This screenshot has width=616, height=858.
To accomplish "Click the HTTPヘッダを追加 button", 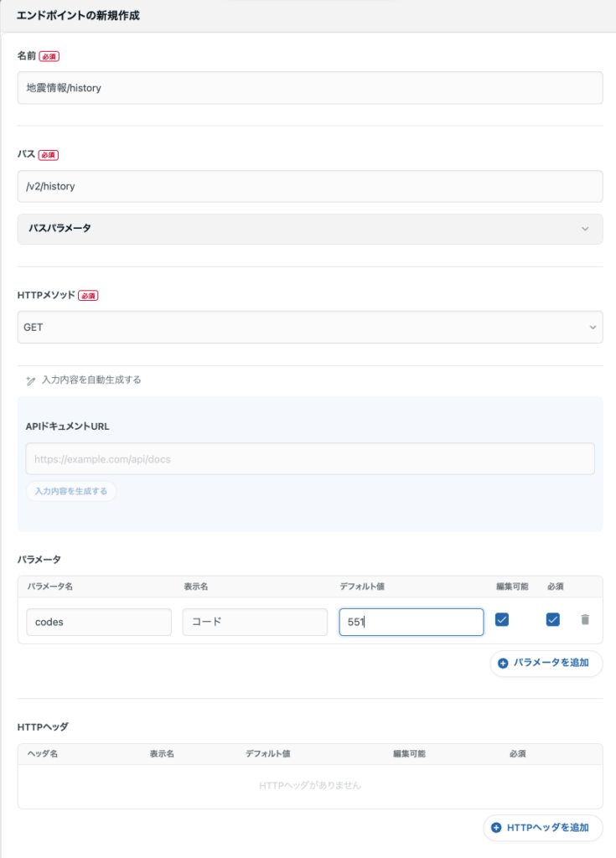I will tap(543, 828).
